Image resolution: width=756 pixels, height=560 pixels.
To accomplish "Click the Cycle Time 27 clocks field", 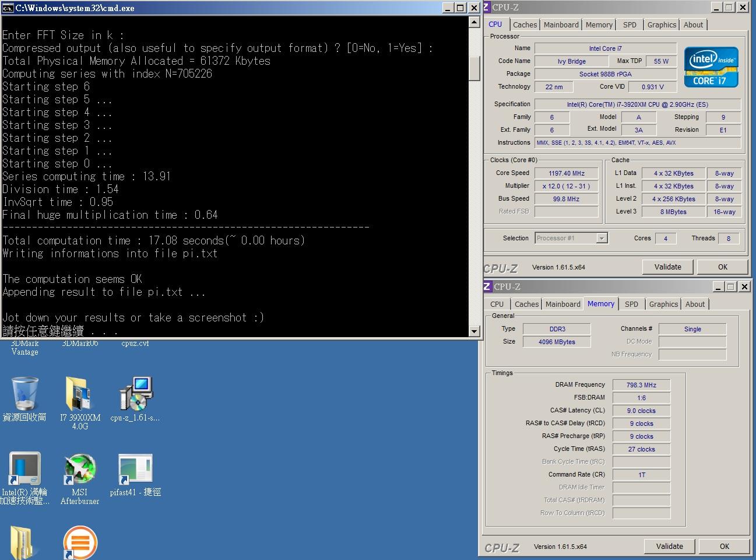I will (x=641, y=449).
